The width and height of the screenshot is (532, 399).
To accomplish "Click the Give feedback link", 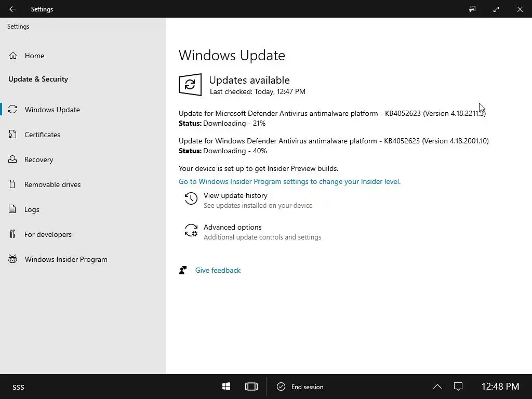I will tap(218, 270).
